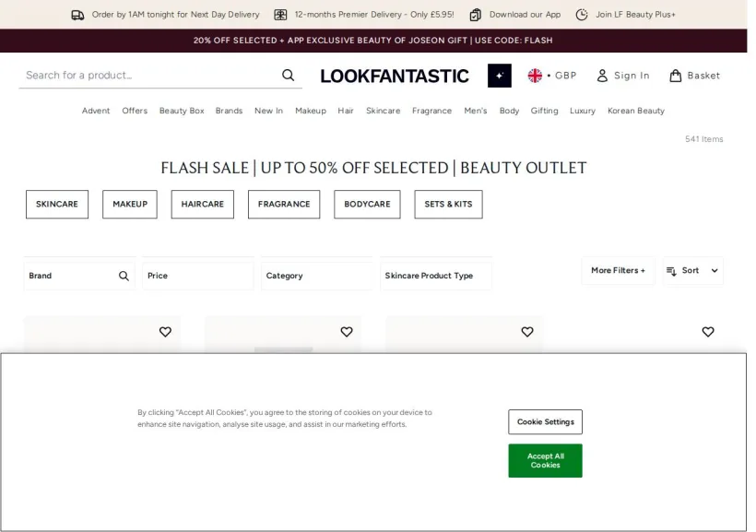Open the Brands menu item
756x532 pixels.
(x=229, y=111)
